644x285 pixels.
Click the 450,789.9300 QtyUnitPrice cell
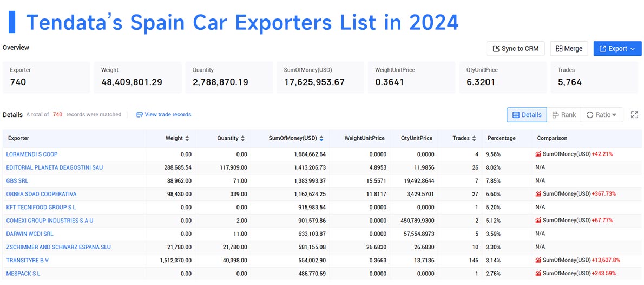point(417,221)
